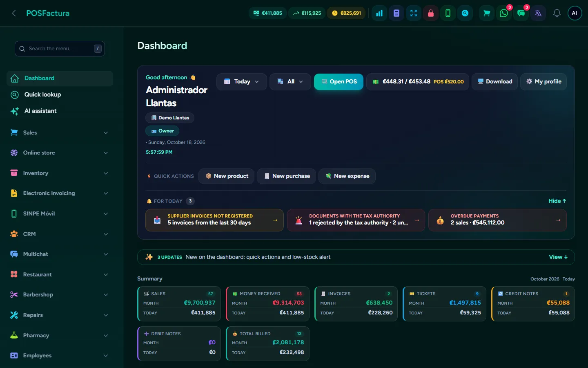Expand the Pharmacy menu section

(x=60, y=335)
